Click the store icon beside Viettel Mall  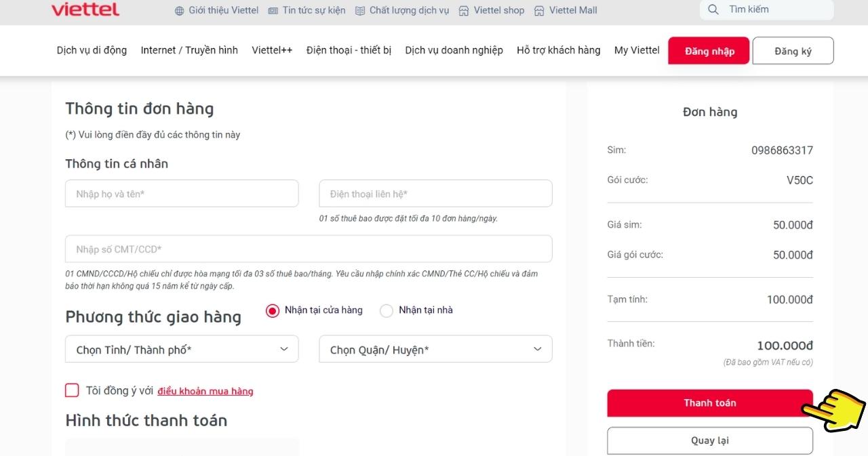pos(539,11)
